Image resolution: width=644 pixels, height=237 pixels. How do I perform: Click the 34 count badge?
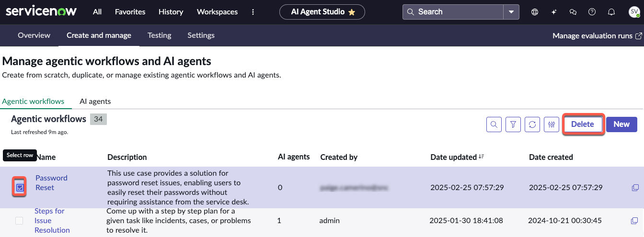pos(98,119)
